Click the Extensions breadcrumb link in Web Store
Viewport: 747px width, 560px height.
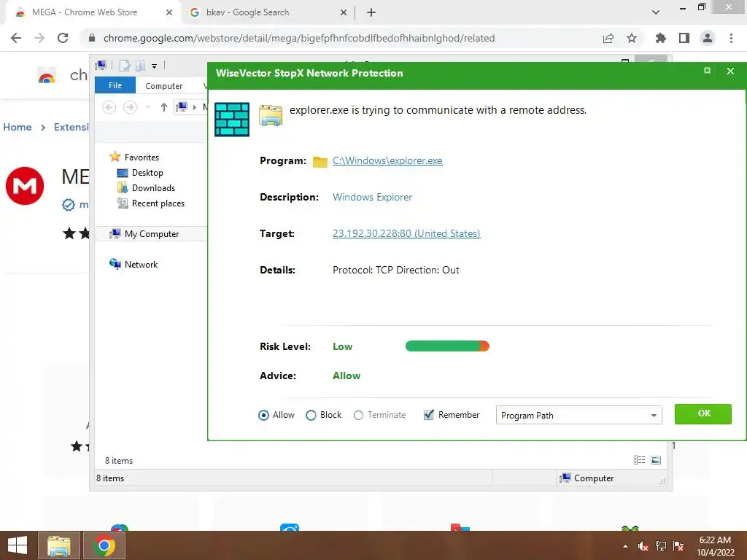(x=71, y=127)
